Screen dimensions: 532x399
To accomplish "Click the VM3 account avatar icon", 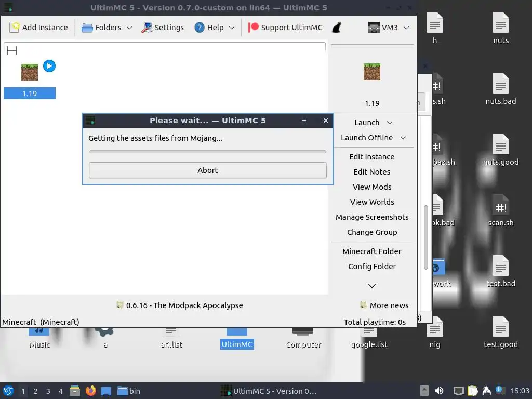I will 374,28.
